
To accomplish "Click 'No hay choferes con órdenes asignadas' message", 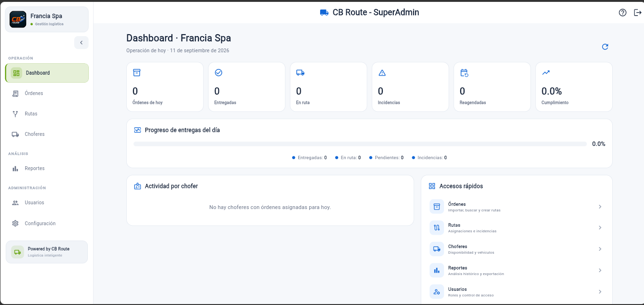I will (270, 207).
